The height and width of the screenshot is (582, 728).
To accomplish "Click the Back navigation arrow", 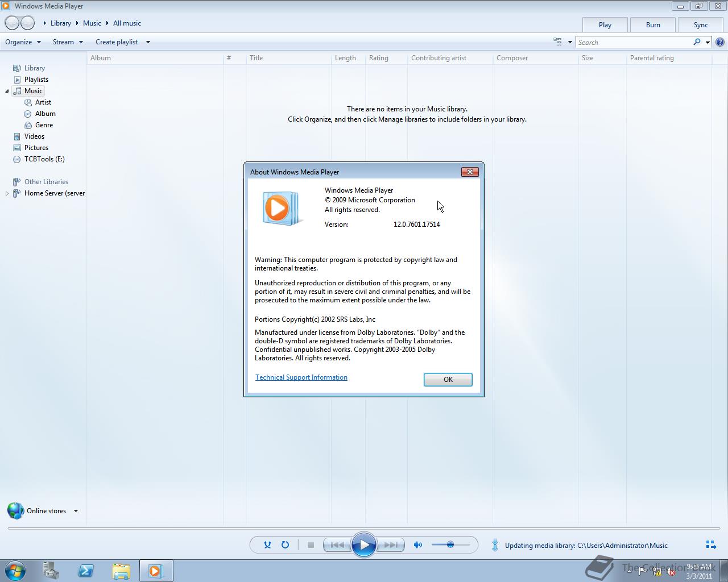I will (12, 23).
